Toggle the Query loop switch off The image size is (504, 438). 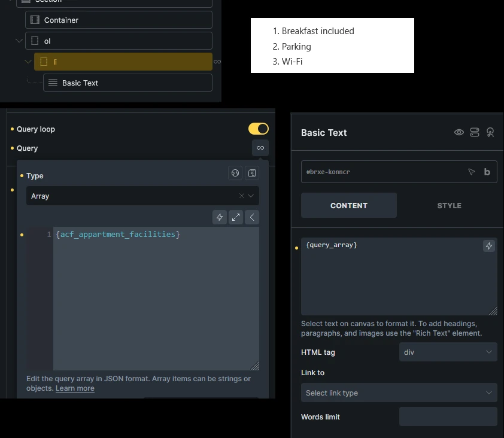click(x=259, y=129)
